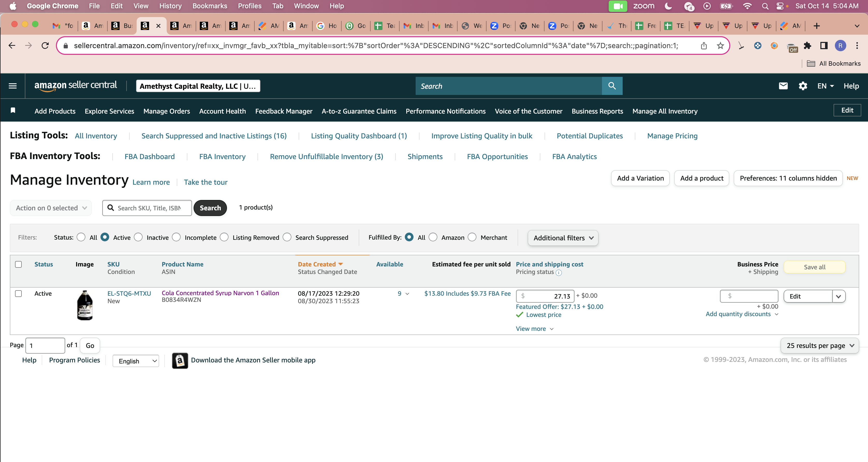The image size is (868, 462).
Task: Select the Inactive status radio button
Action: [x=138, y=237]
